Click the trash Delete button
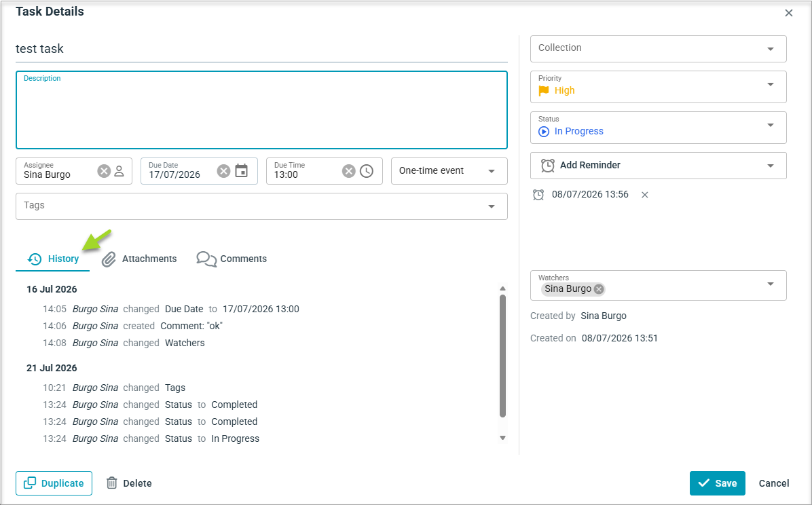Screen dimensions: 812x505 click(x=129, y=483)
